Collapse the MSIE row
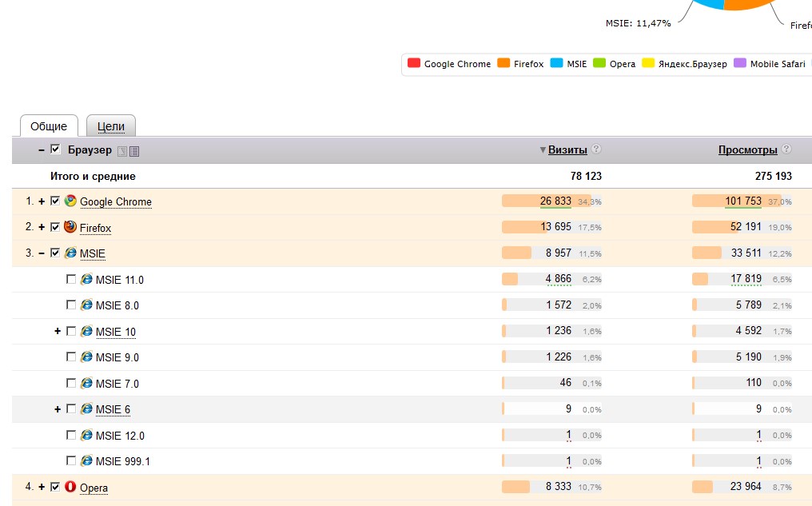This screenshot has height=506, width=812. tap(42, 253)
